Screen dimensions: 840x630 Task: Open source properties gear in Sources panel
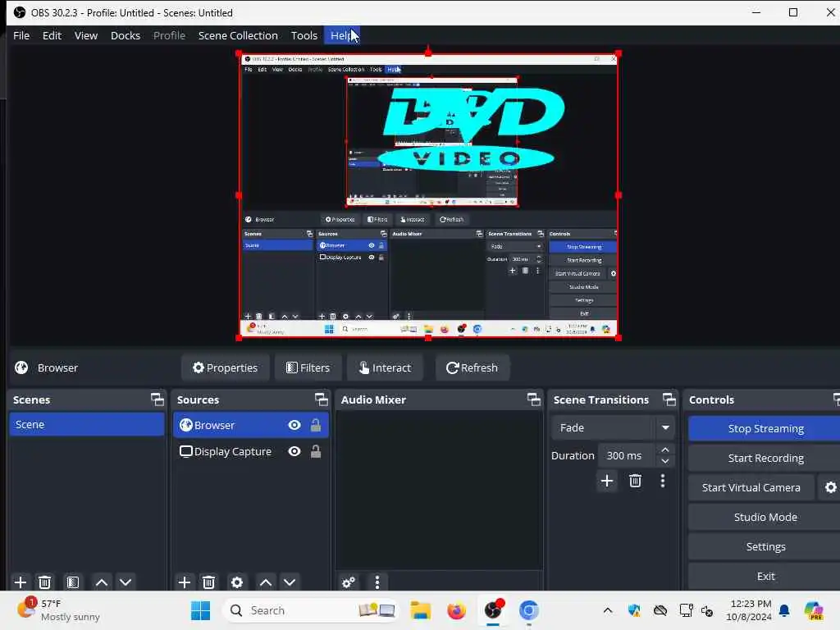pos(237,582)
